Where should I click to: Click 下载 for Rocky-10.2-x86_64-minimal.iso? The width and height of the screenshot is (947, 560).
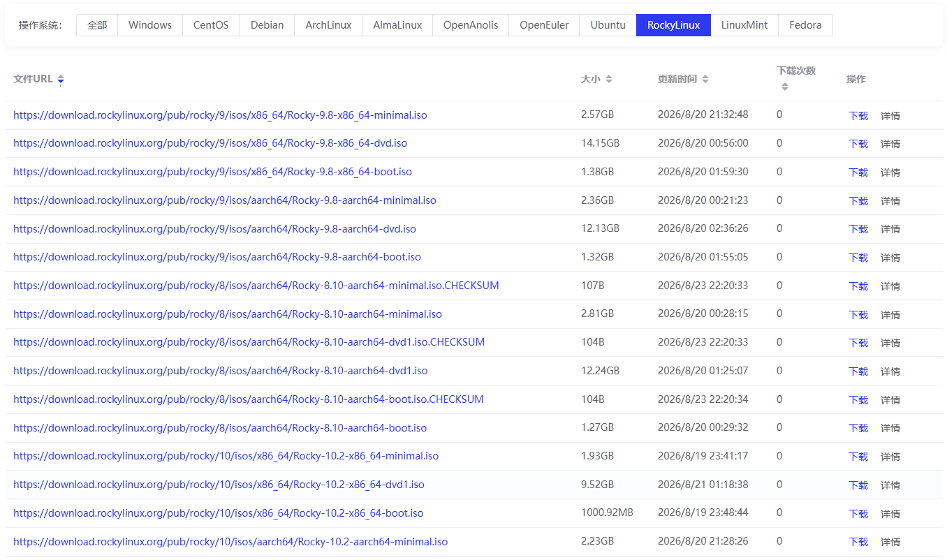[x=858, y=457]
